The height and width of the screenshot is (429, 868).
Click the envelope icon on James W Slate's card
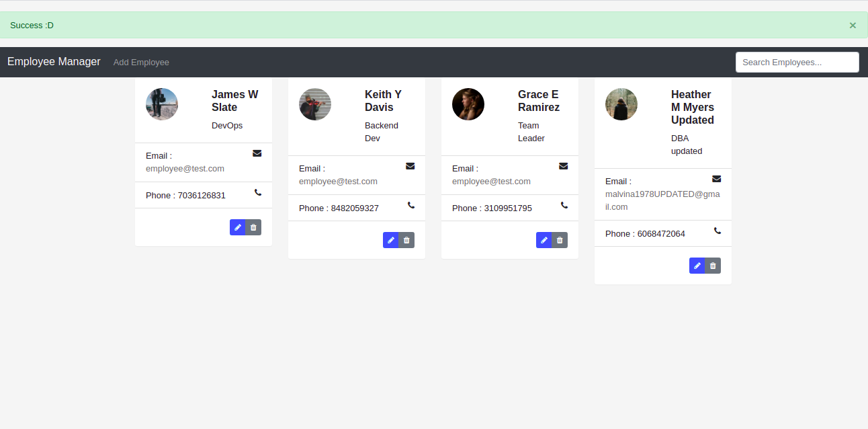[x=257, y=153]
